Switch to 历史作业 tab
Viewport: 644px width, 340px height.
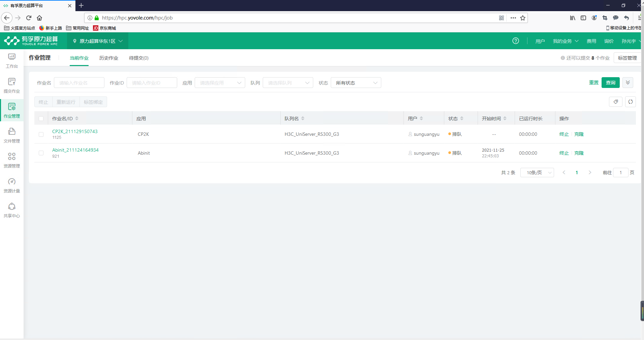click(109, 58)
